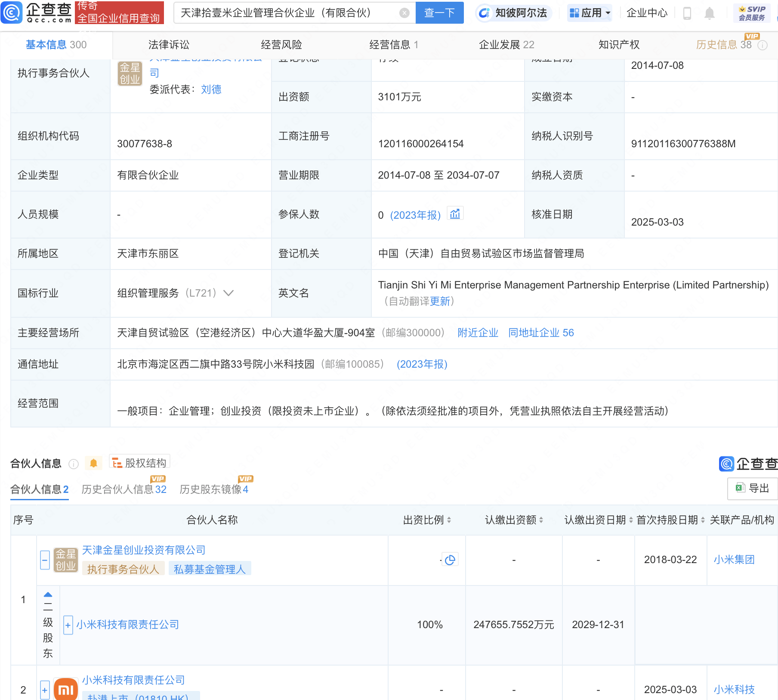The height and width of the screenshot is (700, 778).
Task: Collapse 天津金星创业投资 row with minus
Action: tap(45, 560)
